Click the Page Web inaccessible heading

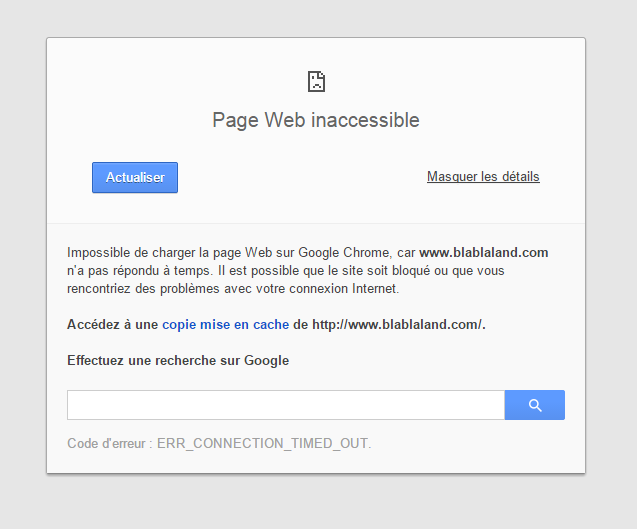coord(316,120)
